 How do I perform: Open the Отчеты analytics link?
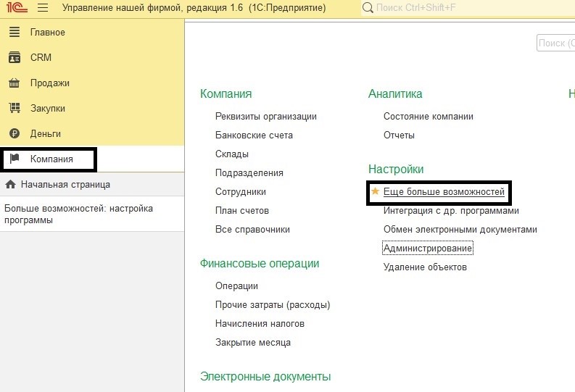tap(399, 135)
